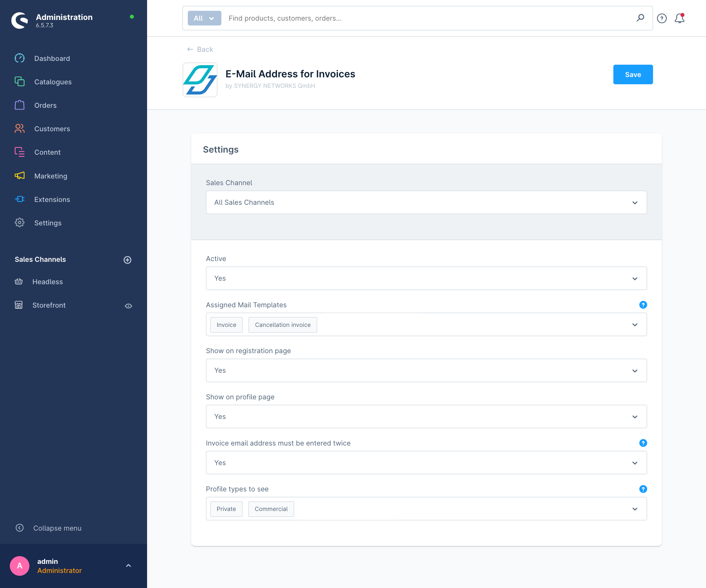Image resolution: width=706 pixels, height=588 pixels.
Task: Click the Back navigation link
Action: point(199,49)
